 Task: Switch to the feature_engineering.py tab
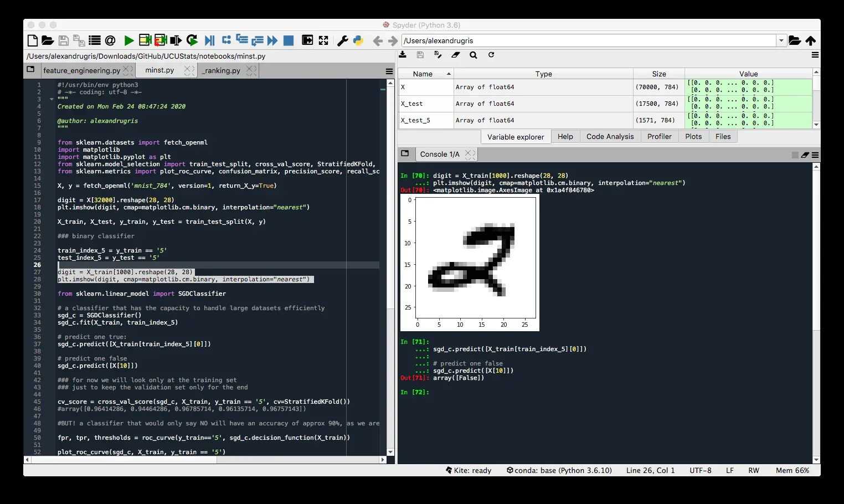pos(82,70)
